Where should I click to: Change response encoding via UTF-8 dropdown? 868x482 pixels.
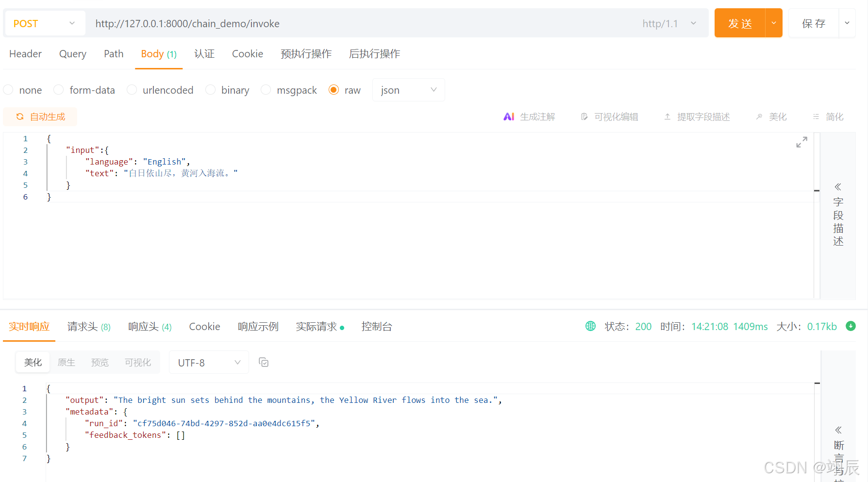pos(209,362)
